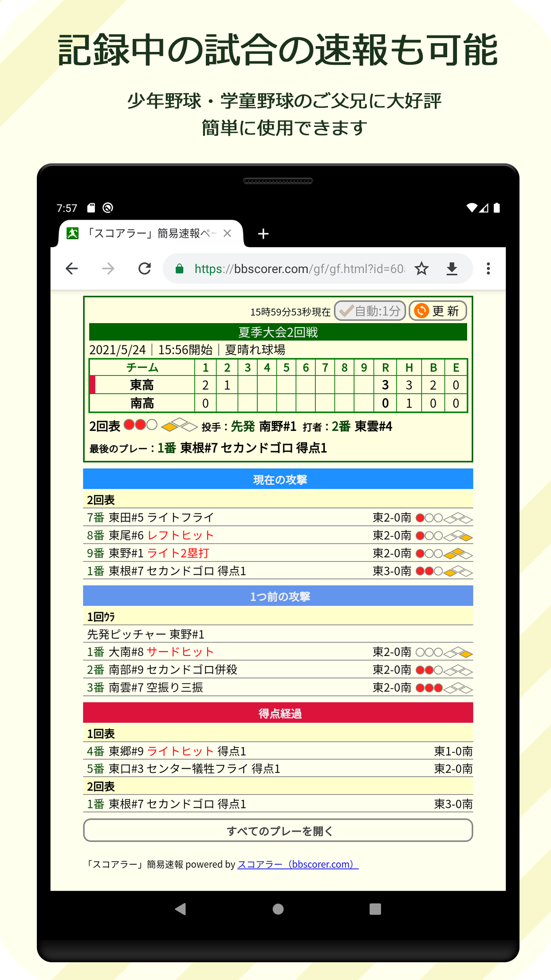Tap the Android back navigation button

tap(181, 909)
